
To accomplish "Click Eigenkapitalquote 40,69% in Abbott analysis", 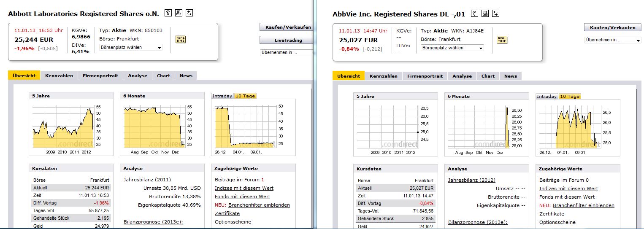I will [x=169, y=205].
